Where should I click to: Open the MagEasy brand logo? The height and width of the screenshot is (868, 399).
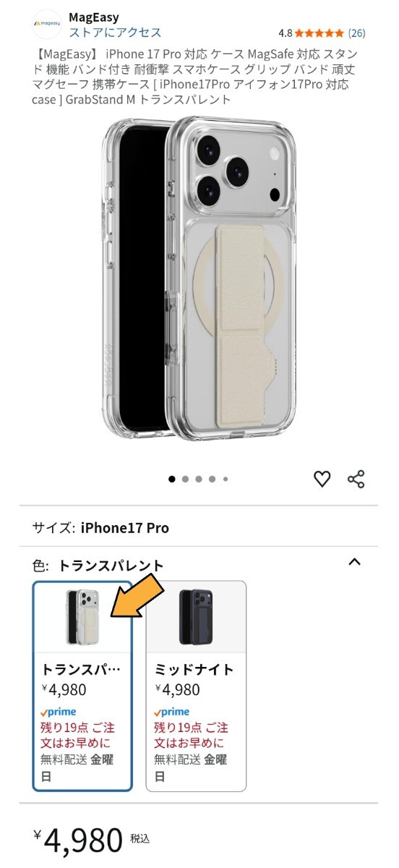pyautogui.click(x=47, y=24)
